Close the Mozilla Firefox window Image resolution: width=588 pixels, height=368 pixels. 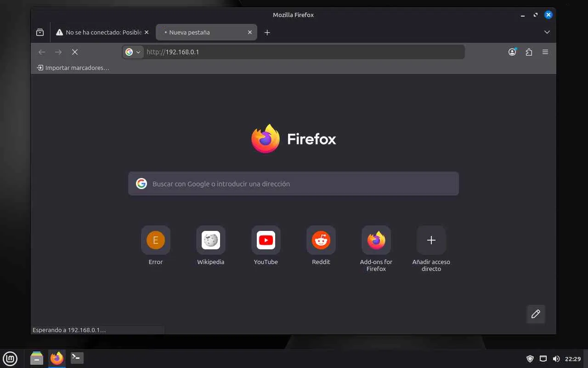[548, 15]
